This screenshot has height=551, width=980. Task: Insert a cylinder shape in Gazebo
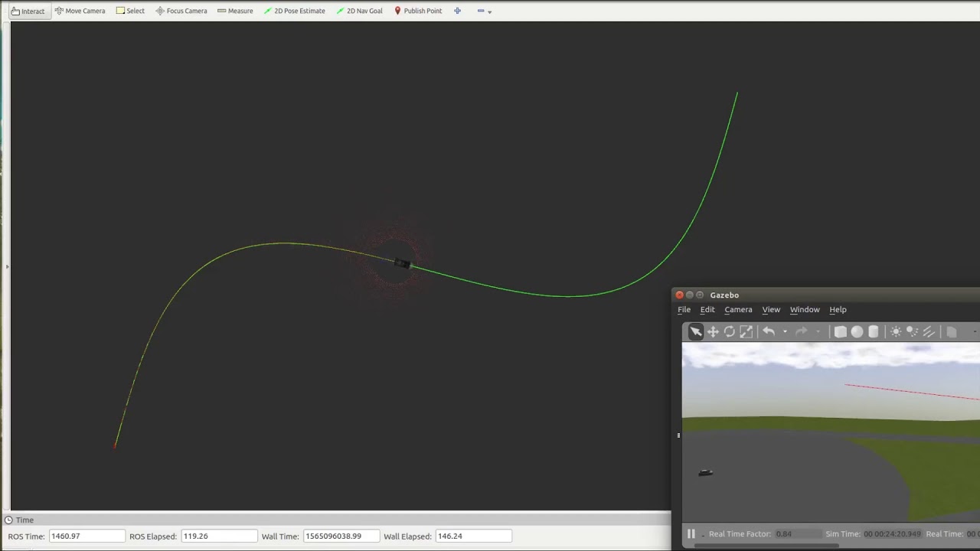[874, 331]
